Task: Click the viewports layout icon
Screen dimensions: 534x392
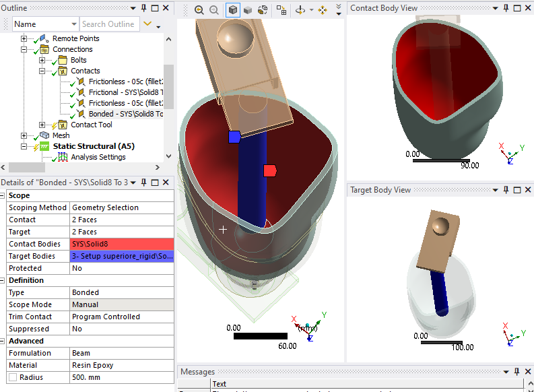Action: click(x=281, y=10)
